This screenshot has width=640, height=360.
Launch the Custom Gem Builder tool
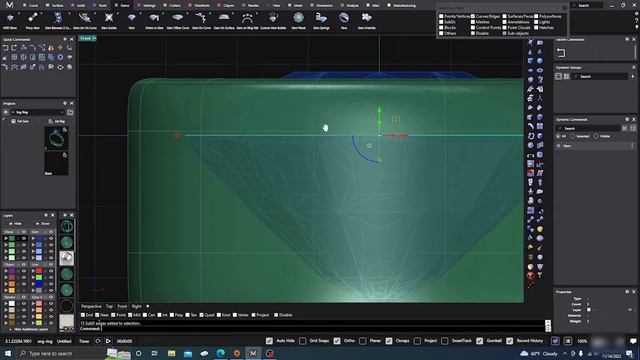273,20
